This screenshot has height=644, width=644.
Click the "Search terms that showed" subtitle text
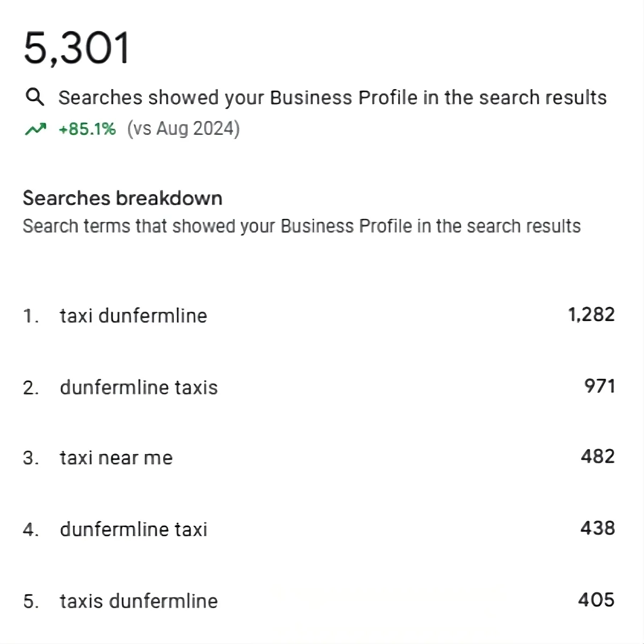coord(301,226)
